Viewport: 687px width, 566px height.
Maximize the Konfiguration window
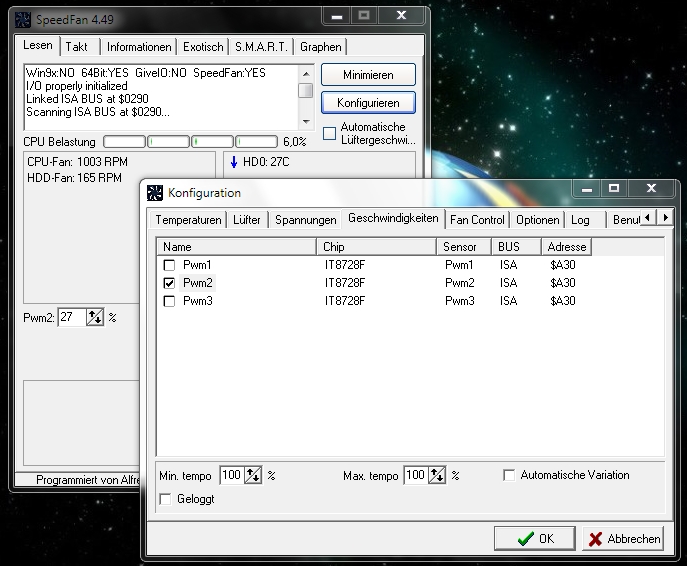(x=614, y=188)
